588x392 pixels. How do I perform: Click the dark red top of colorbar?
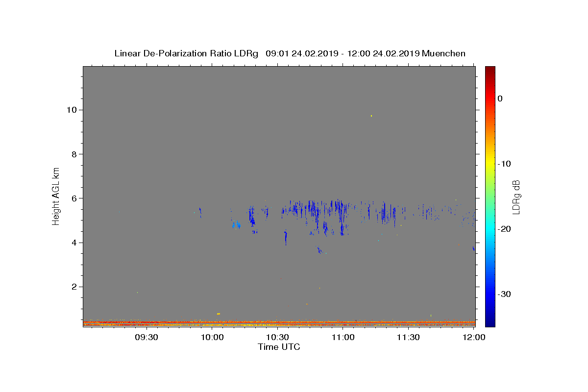pos(490,70)
